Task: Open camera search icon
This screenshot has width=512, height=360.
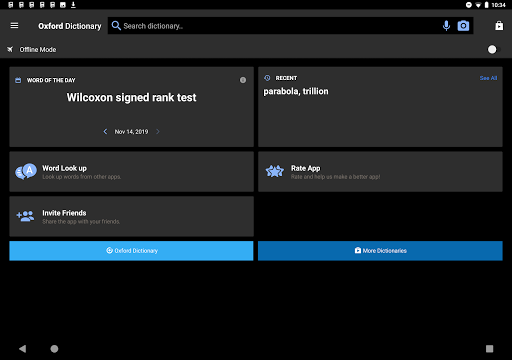Action: point(463,26)
